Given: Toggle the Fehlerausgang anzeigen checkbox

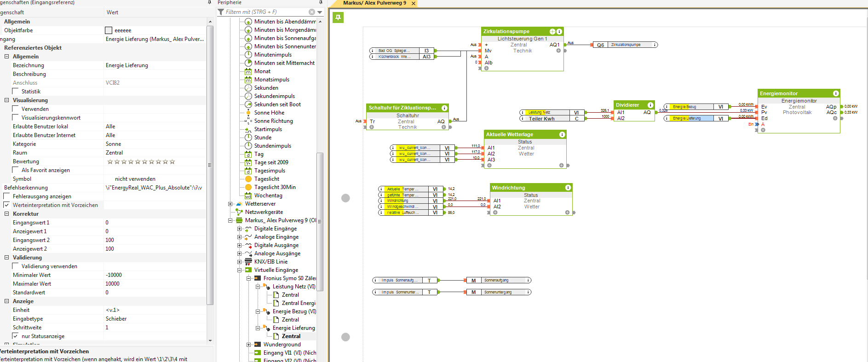Looking at the screenshot, I should [x=7, y=196].
